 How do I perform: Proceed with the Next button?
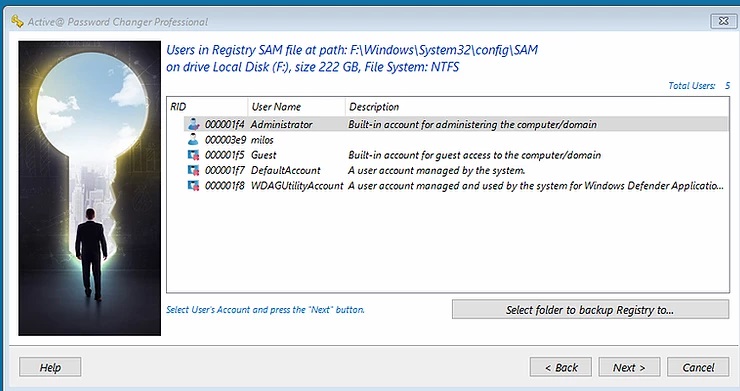click(x=629, y=367)
